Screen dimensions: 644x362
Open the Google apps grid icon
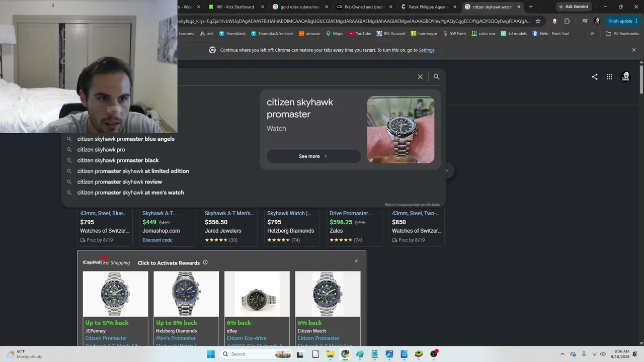[609, 77]
